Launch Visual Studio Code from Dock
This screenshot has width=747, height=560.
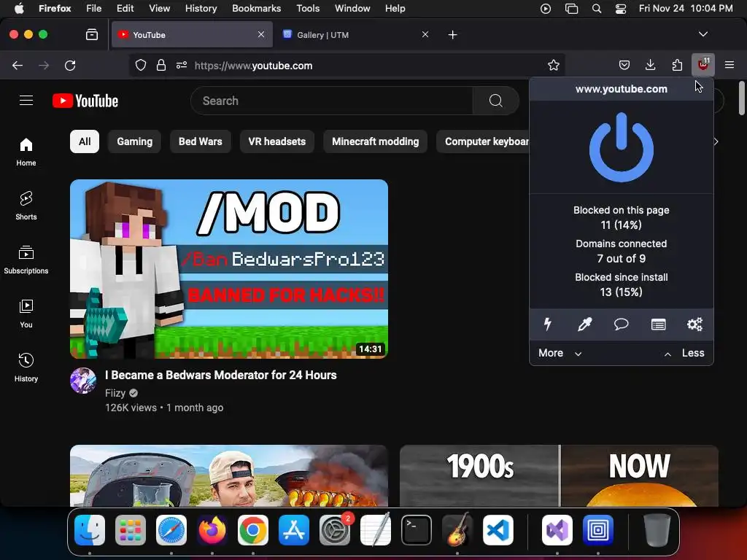click(x=498, y=529)
